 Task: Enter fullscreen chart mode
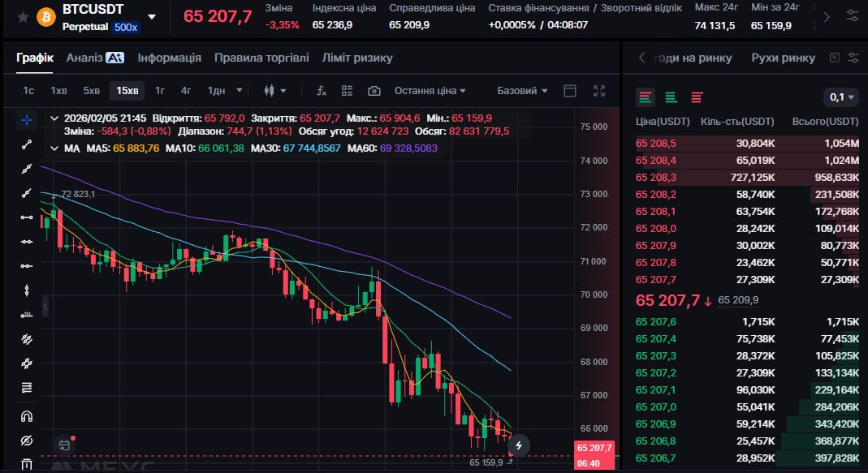599,91
